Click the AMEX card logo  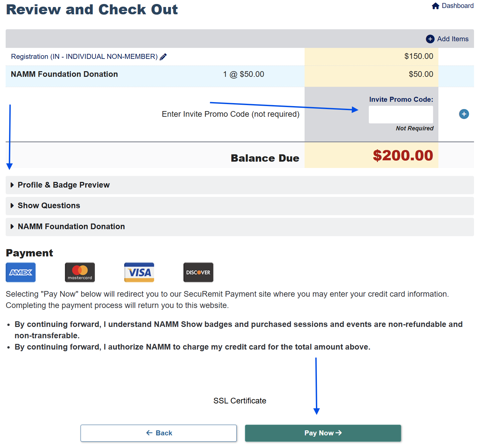tap(21, 272)
